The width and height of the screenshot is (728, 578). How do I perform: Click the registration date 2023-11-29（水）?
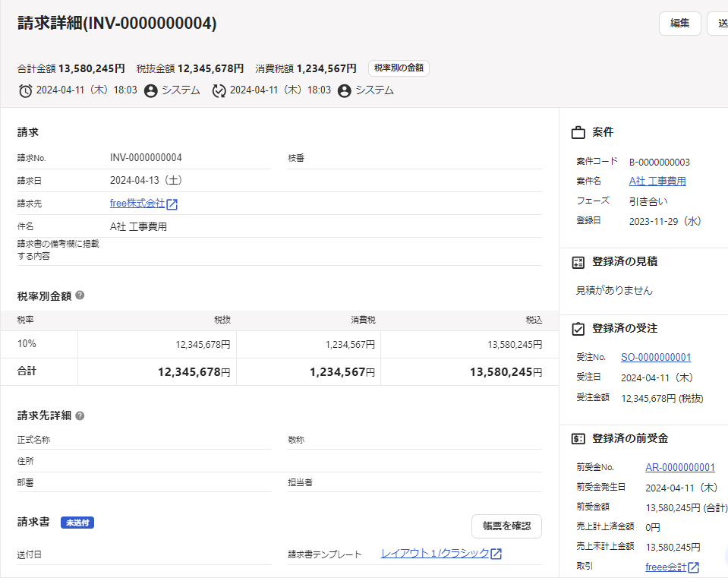[665, 221]
